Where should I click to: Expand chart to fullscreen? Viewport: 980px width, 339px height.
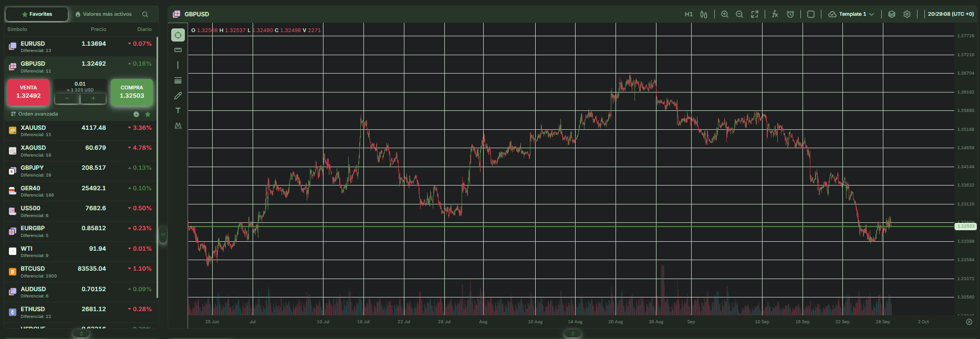coord(755,14)
